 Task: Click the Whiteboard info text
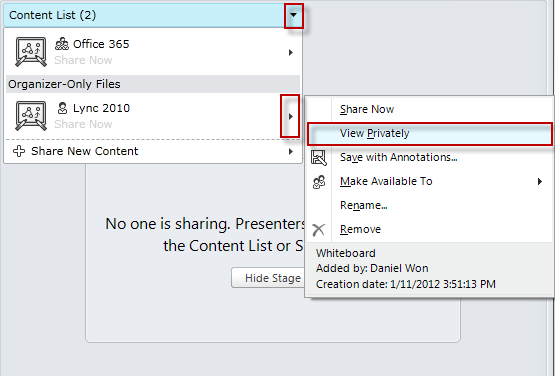(346, 253)
